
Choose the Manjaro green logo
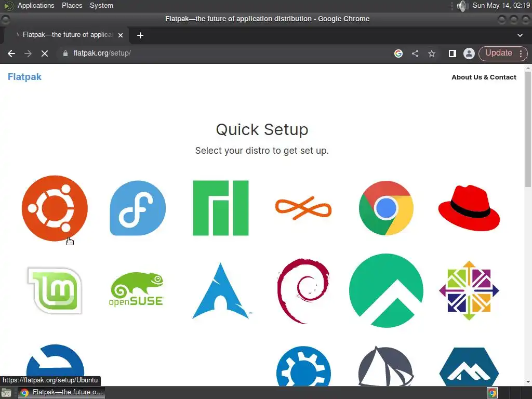pos(220,208)
